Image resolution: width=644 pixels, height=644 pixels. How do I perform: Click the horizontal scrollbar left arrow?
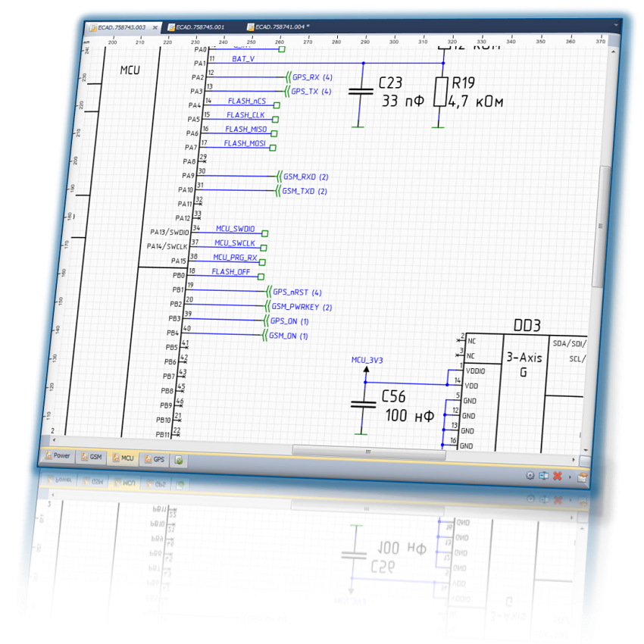[x=53, y=439]
